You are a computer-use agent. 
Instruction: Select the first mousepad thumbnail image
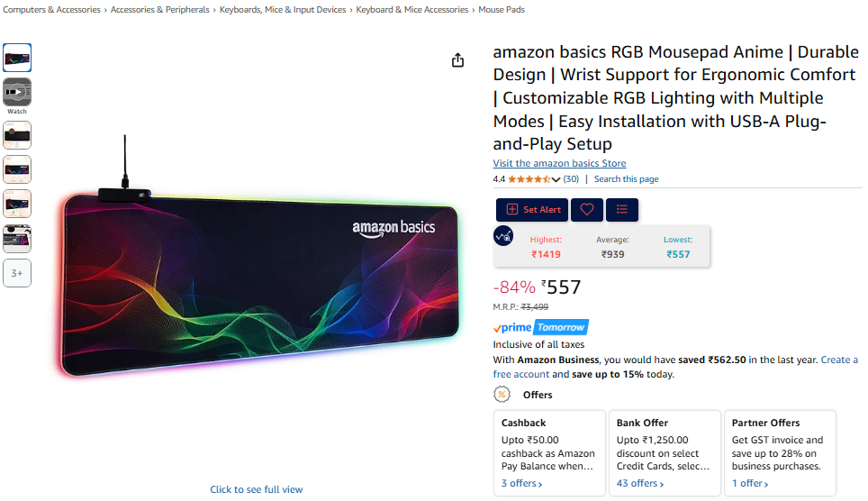[x=17, y=58]
